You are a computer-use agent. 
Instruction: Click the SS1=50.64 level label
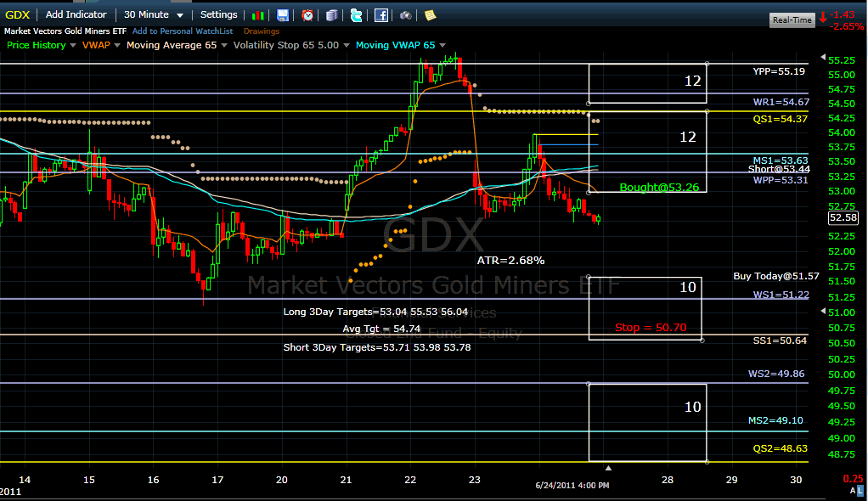point(780,341)
